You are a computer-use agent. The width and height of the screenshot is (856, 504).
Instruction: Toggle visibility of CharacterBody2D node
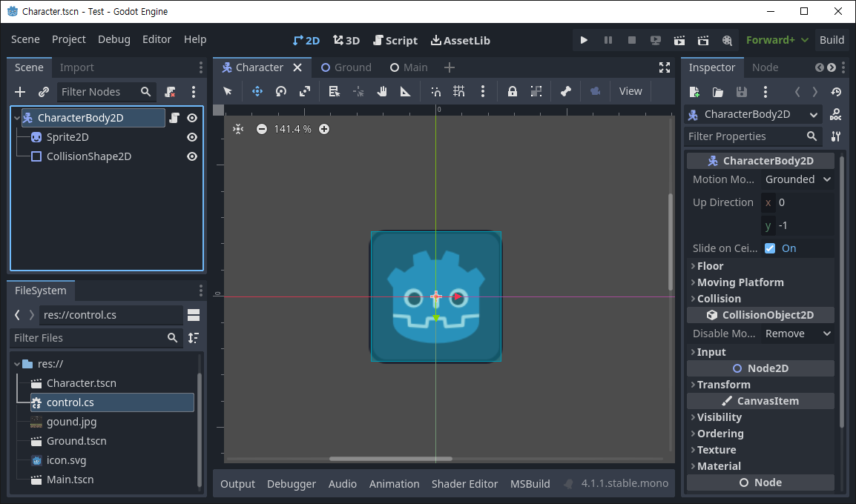click(192, 118)
